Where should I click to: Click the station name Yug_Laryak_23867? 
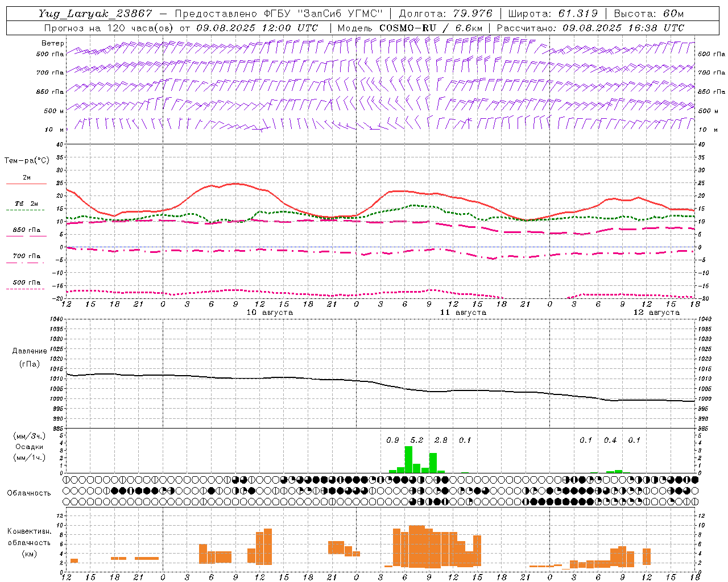(x=96, y=14)
